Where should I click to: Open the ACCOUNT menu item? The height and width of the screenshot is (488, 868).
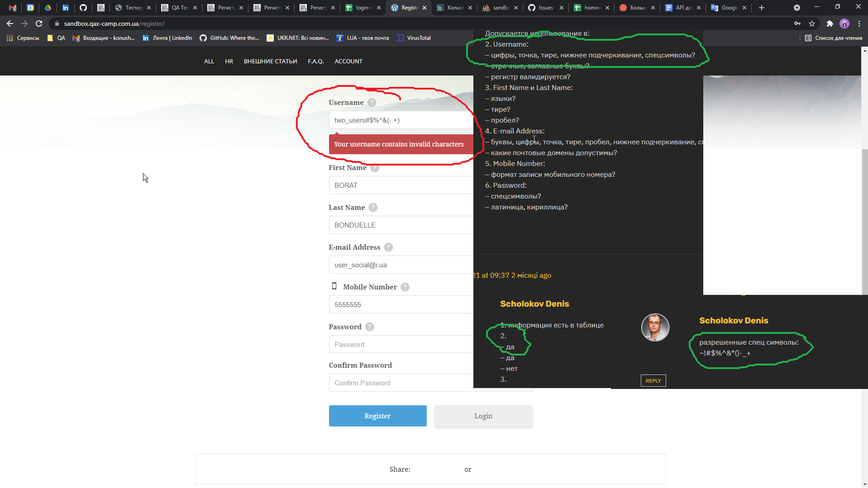pos(348,62)
